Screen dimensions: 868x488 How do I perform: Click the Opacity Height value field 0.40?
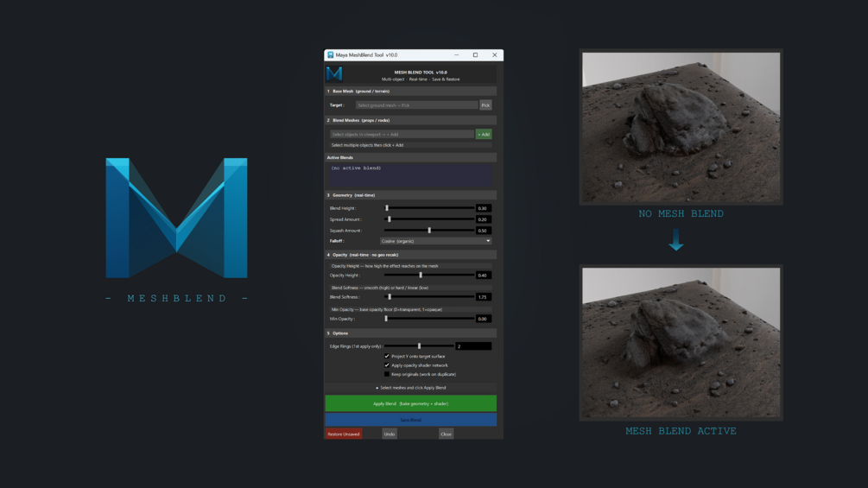[484, 275]
